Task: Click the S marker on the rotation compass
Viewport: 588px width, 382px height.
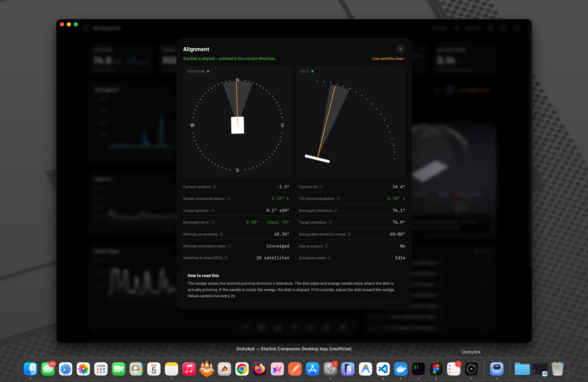Action: 237,170
